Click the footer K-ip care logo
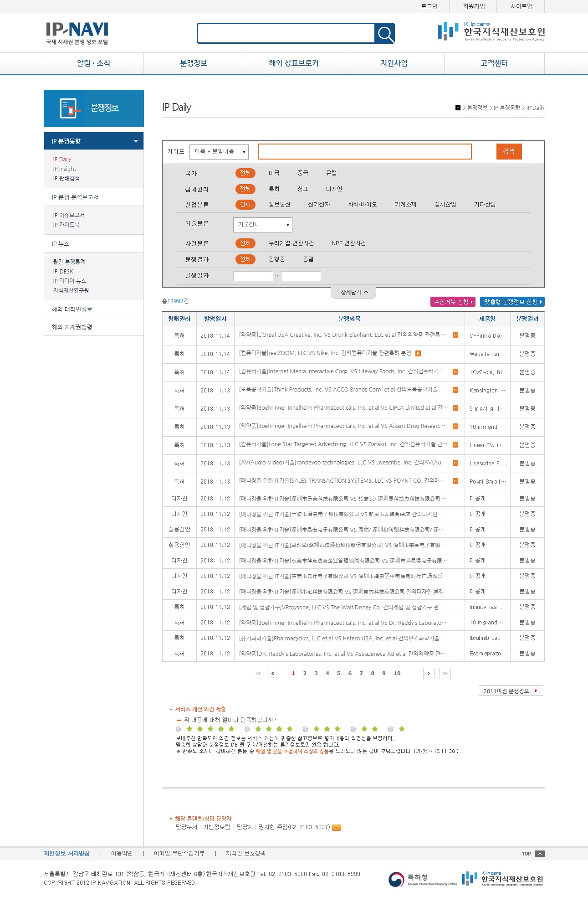 tap(502, 879)
